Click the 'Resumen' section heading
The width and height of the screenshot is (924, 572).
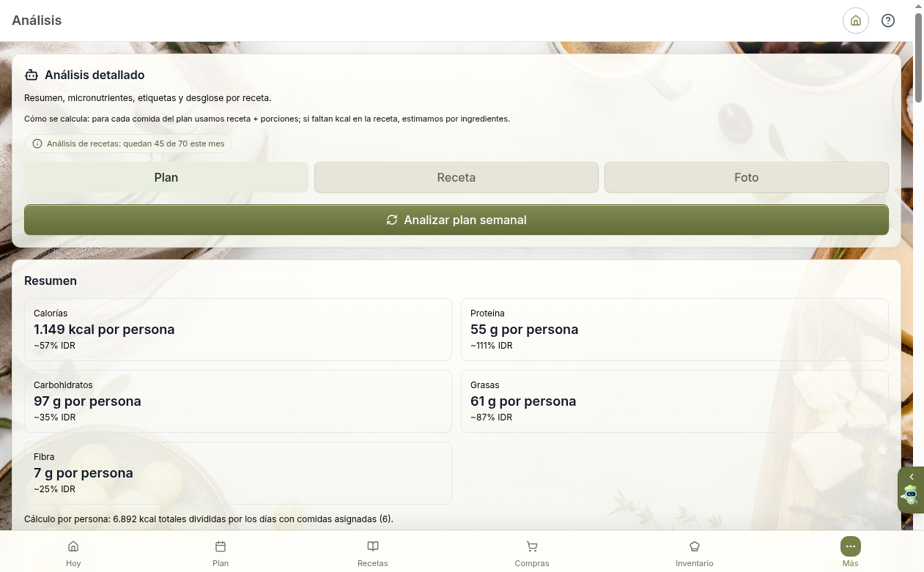click(x=51, y=281)
